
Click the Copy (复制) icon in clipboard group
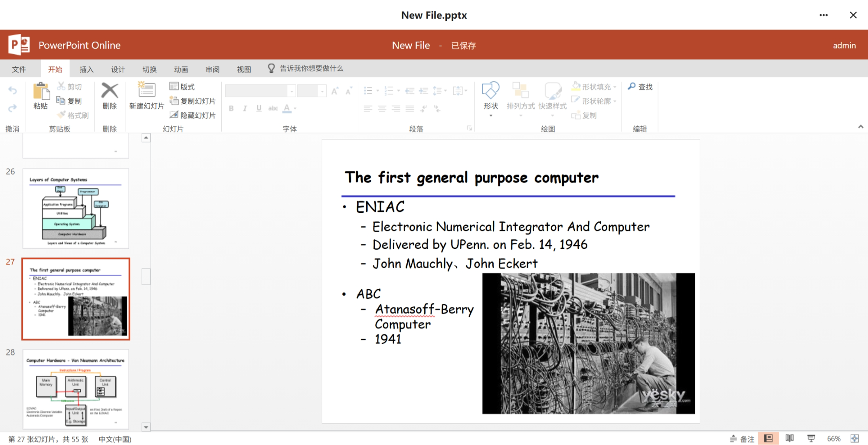pos(61,100)
